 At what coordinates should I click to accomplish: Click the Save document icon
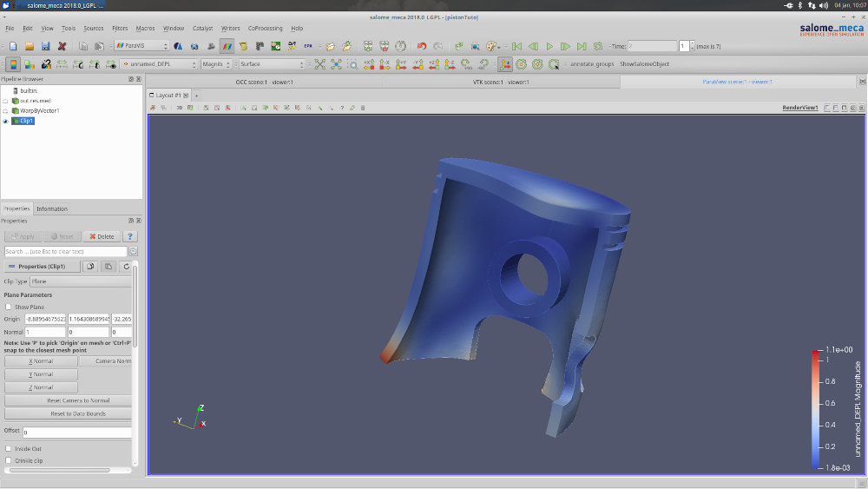point(45,46)
